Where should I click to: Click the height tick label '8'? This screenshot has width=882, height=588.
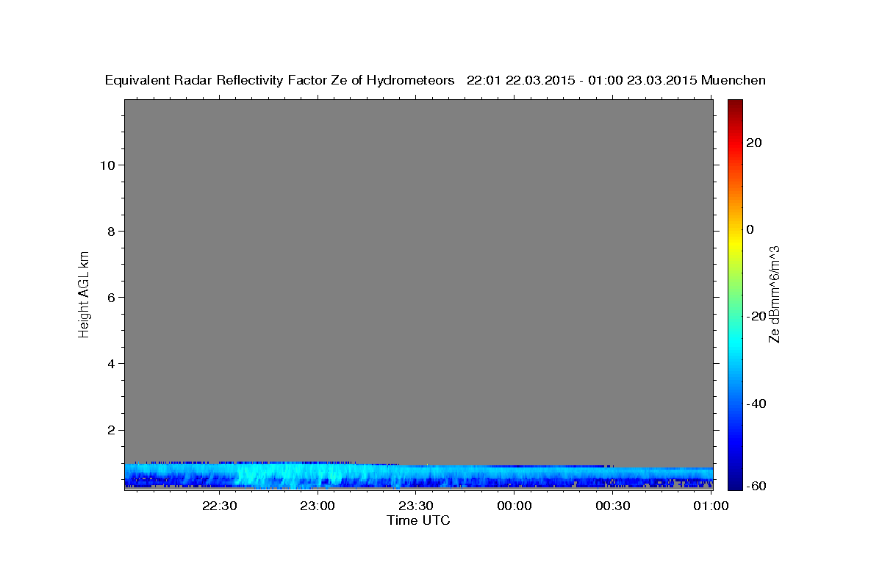click(111, 231)
